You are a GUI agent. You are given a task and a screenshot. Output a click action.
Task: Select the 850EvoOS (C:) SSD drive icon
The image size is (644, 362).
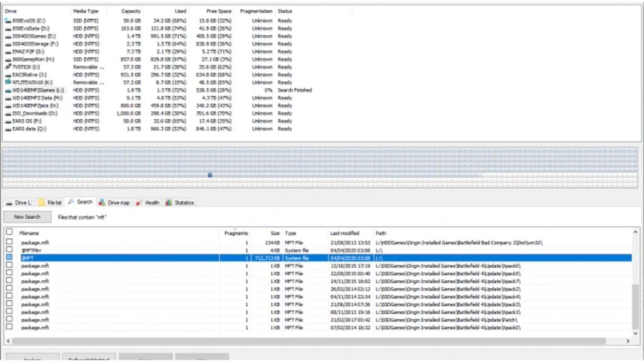(8, 21)
